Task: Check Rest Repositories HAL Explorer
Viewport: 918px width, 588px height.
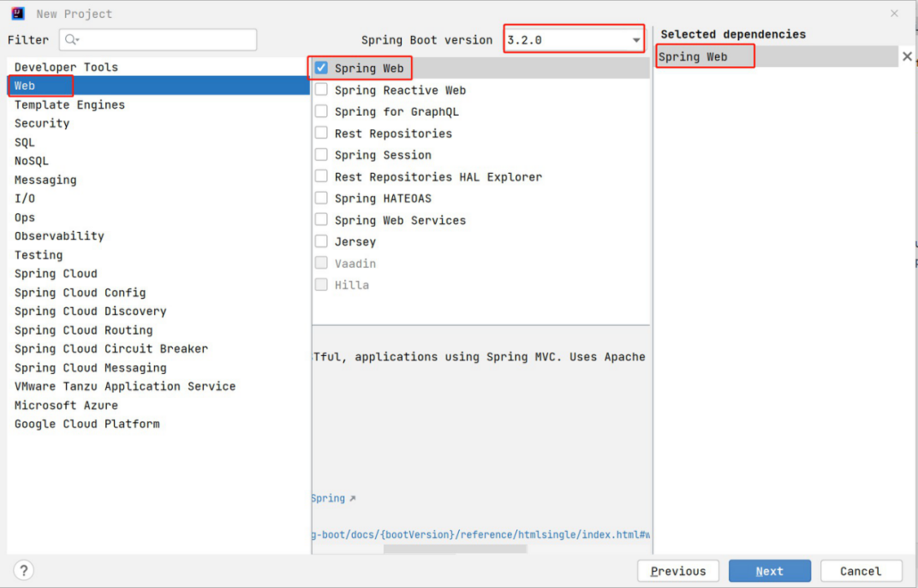Action: tap(321, 176)
